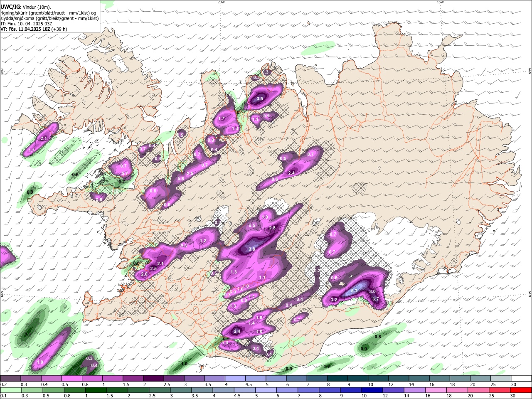Click the light grey 25–30 swatch in upper legend
Viewport: 532px width, 399px height.
coord(501,378)
